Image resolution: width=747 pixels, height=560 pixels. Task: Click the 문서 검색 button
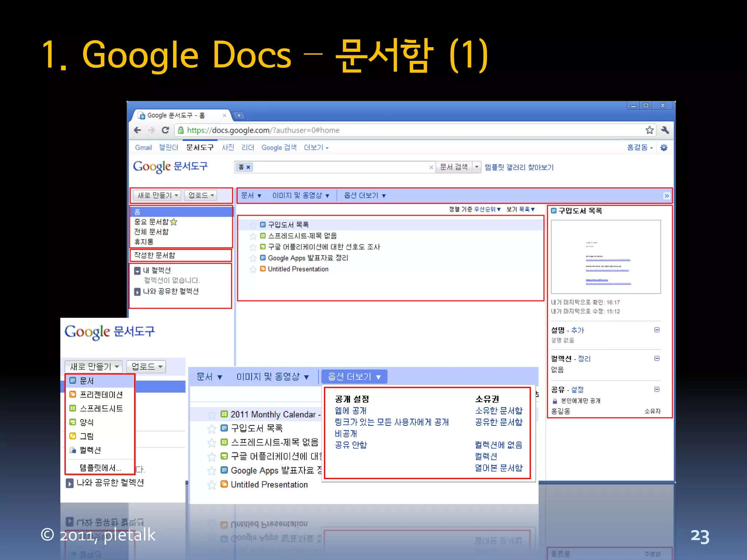pyautogui.click(x=454, y=167)
